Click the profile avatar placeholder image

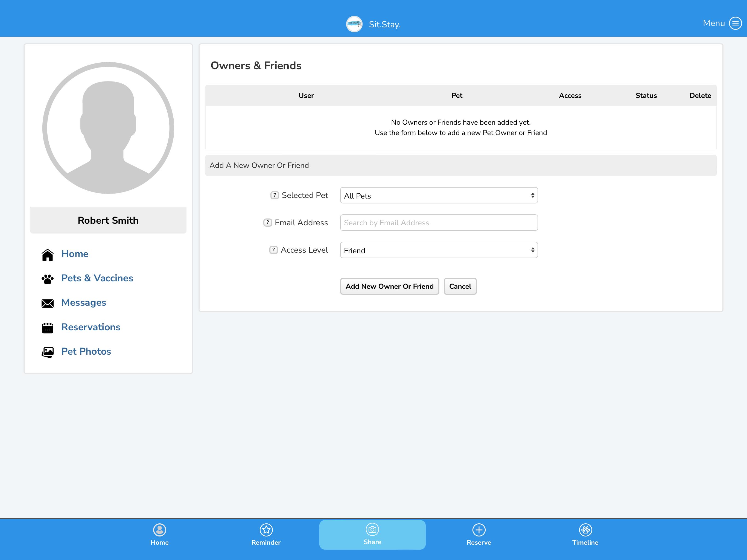tap(108, 128)
